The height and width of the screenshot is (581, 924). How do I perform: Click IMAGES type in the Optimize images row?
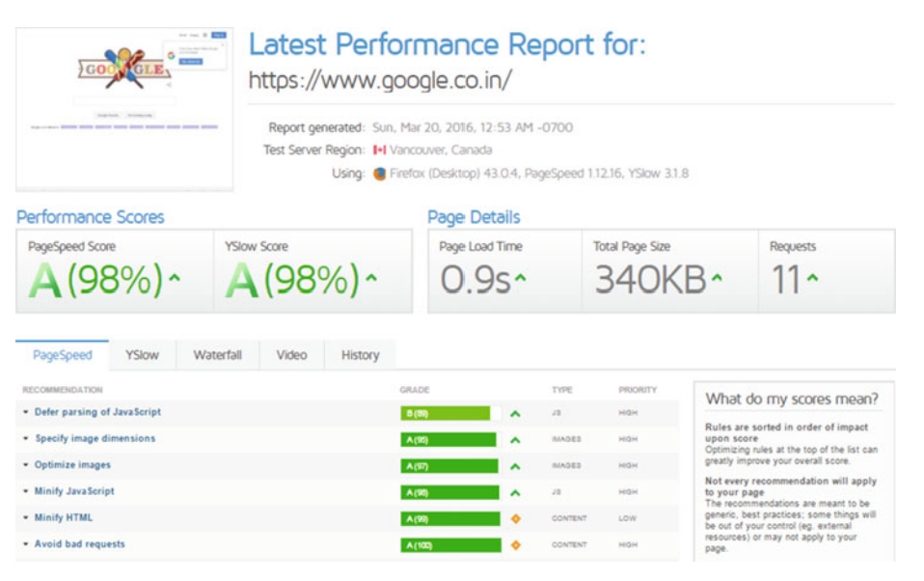566,466
